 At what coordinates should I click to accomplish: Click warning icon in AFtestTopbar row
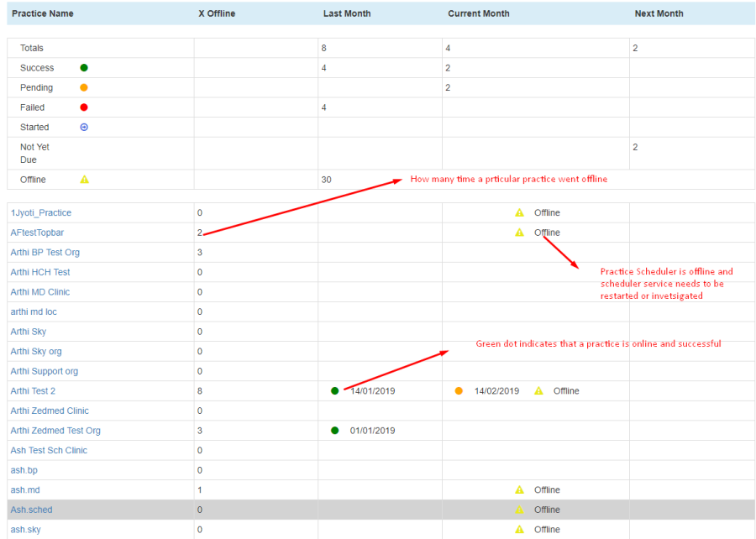click(519, 233)
